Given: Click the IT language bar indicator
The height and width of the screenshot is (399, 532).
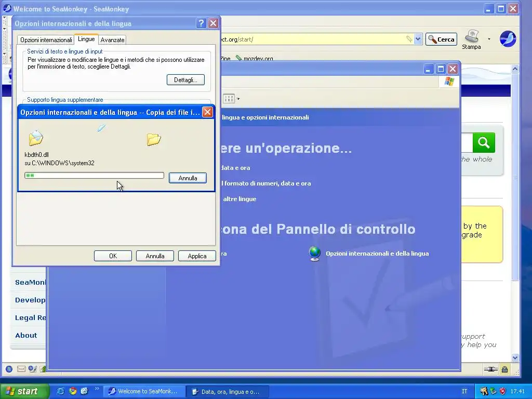Looking at the screenshot, I should click(x=464, y=391).
